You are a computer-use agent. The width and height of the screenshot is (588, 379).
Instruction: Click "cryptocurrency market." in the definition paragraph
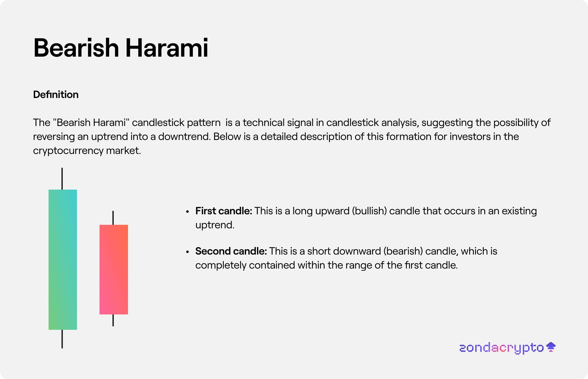coord(87,150)
